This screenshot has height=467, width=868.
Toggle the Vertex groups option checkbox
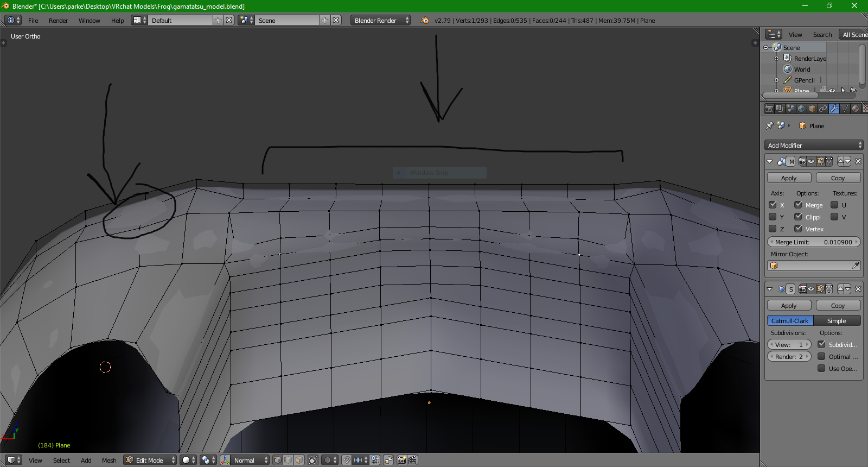798,229
